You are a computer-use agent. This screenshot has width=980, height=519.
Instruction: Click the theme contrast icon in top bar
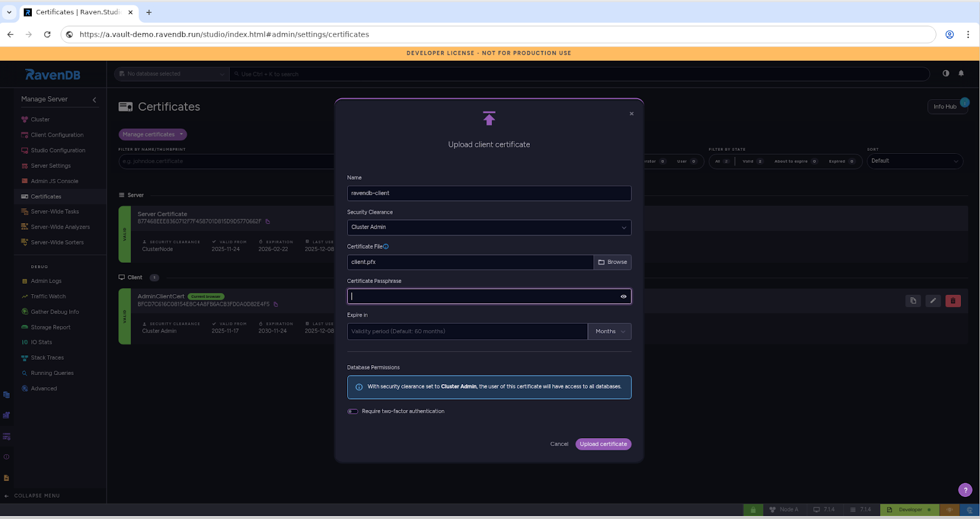(946, 74)
